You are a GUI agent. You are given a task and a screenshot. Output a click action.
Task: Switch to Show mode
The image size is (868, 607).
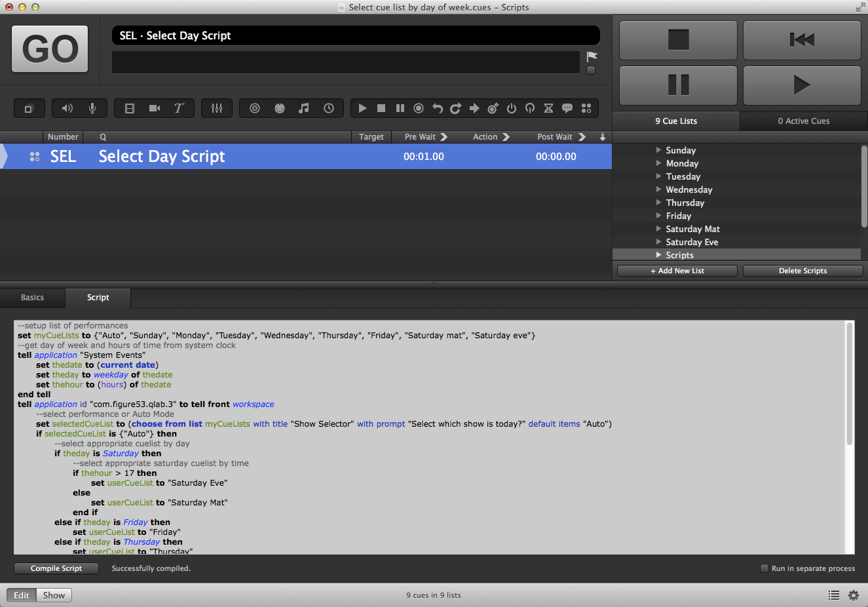tap(54, 595)
